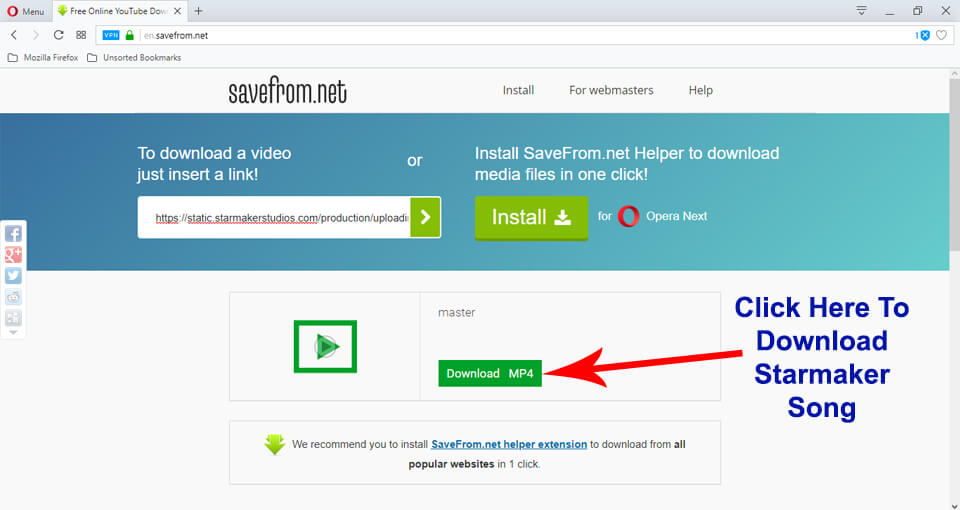Click scrollbar up arrow
This screenshot has height=510, width=960.
954,73
